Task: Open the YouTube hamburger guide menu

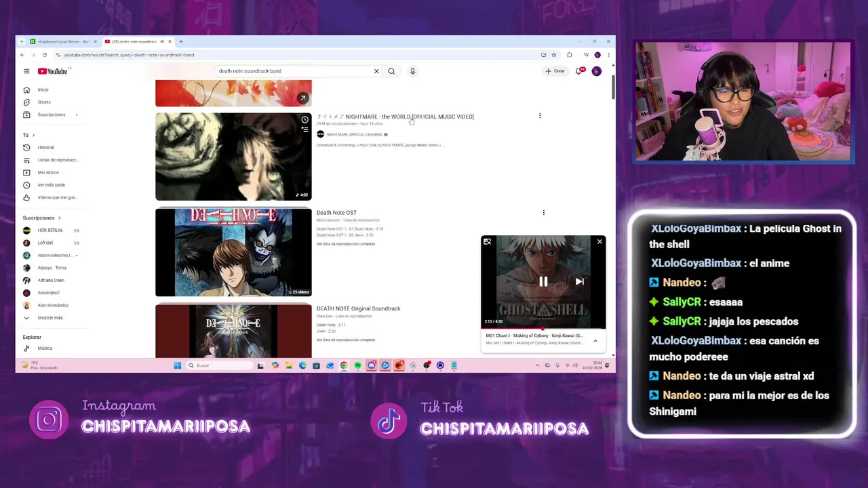Action: [x=26, y=71]
